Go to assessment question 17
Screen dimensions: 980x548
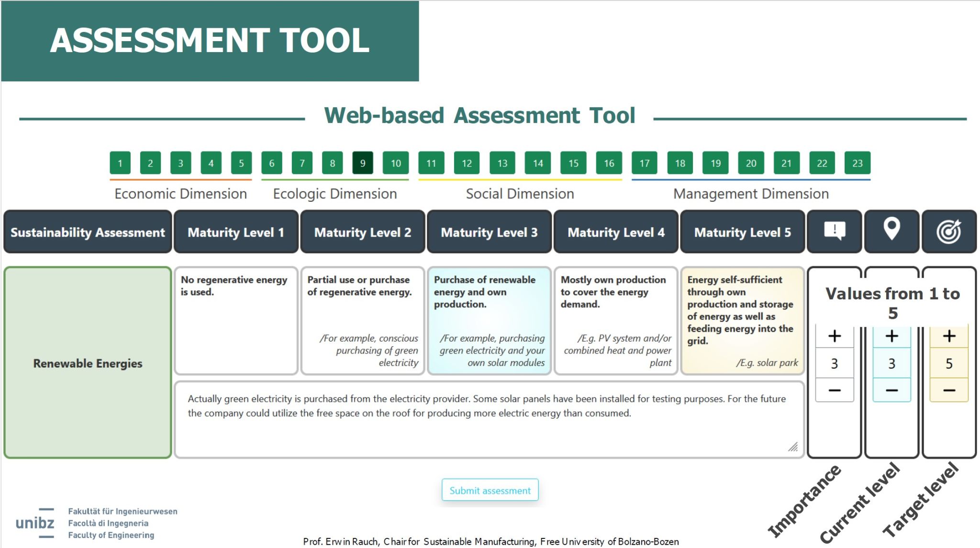pos(645,163)
